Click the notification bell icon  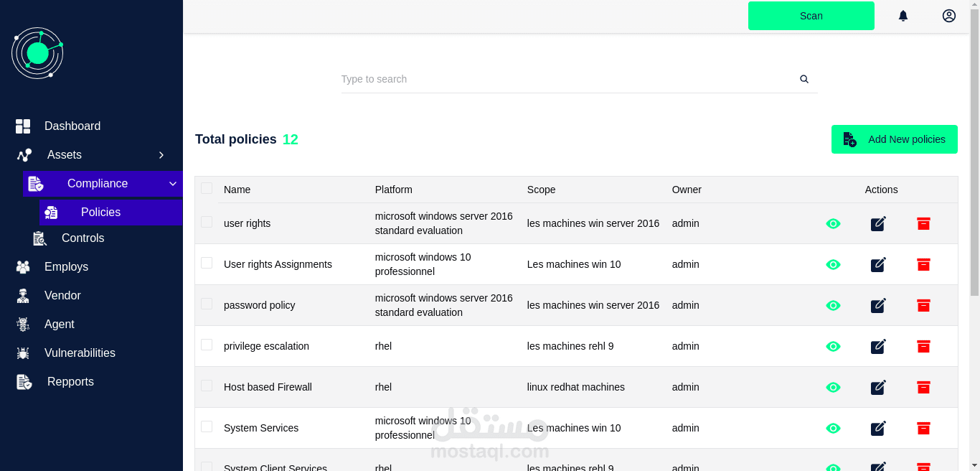click(x=903, y=16)
